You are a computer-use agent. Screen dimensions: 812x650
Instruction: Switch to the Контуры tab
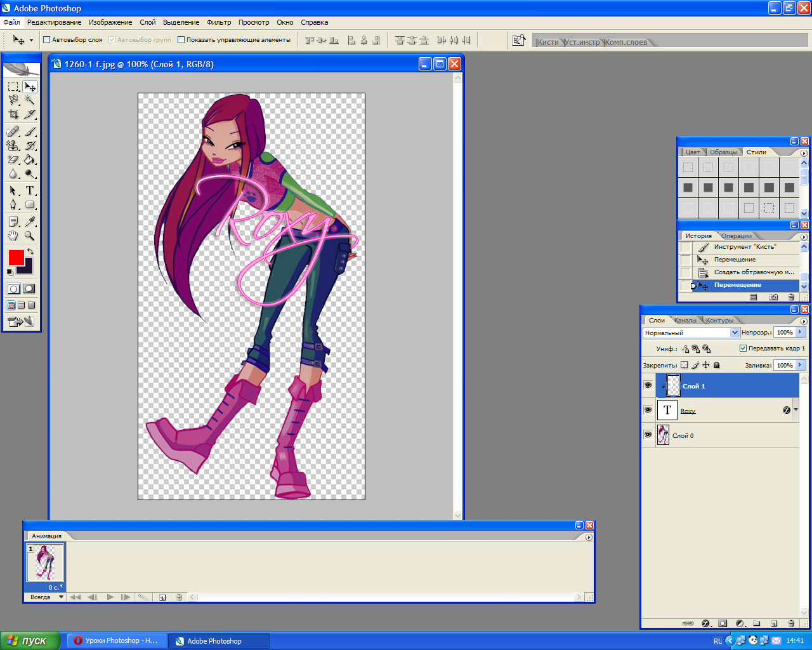(719, 321)
